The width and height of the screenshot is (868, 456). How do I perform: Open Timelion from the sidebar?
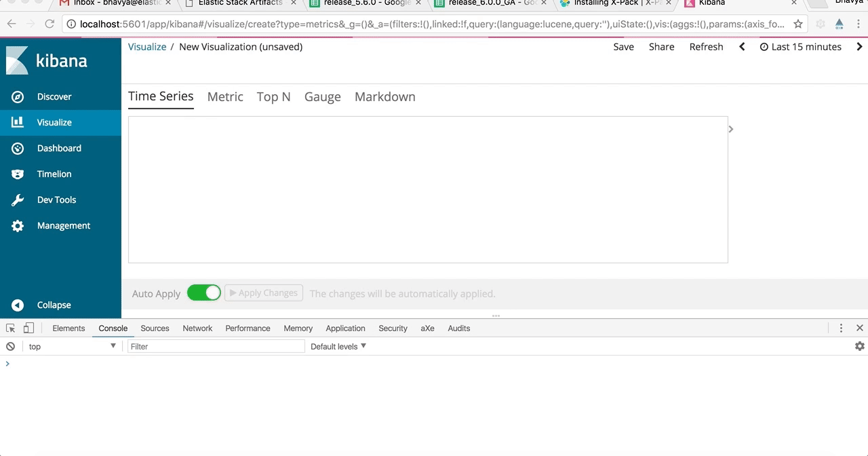click(60, 174)
